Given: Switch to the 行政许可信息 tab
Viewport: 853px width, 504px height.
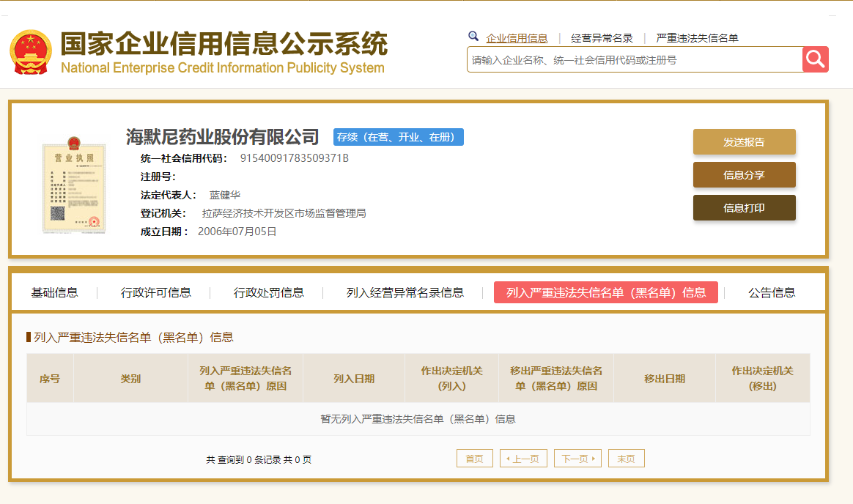Looking at the screenshot, I should tap(155, 292).
